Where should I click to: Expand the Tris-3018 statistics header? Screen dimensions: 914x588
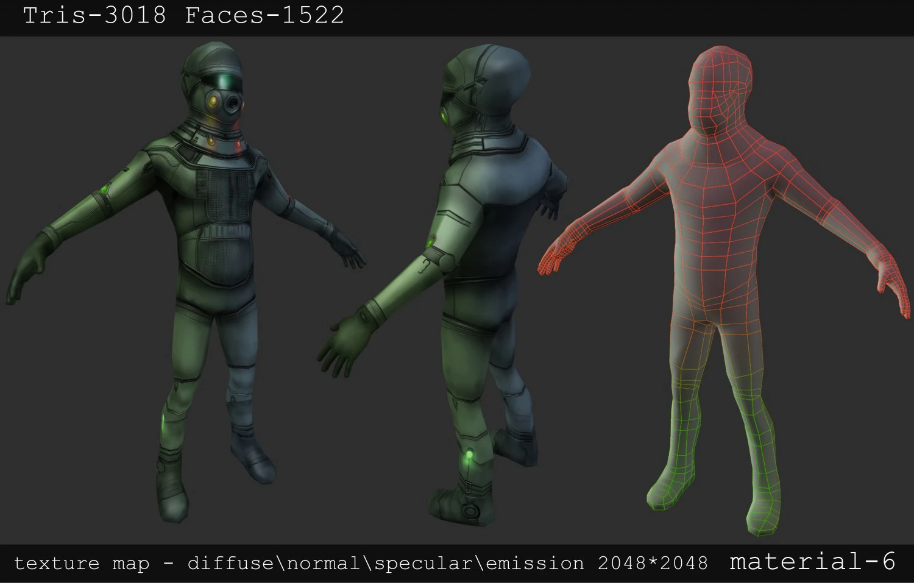94,15
